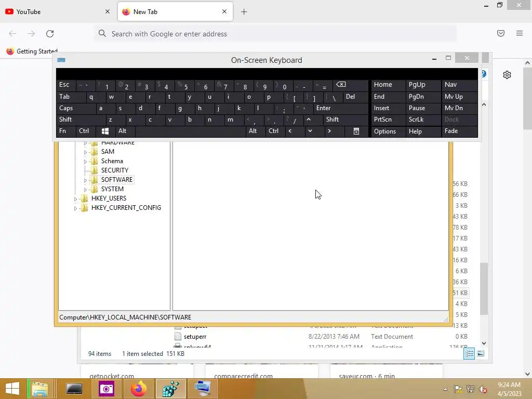Open the Firefox application menu
Viewport: 532px width, 399px height.
[x=520, y=33]
